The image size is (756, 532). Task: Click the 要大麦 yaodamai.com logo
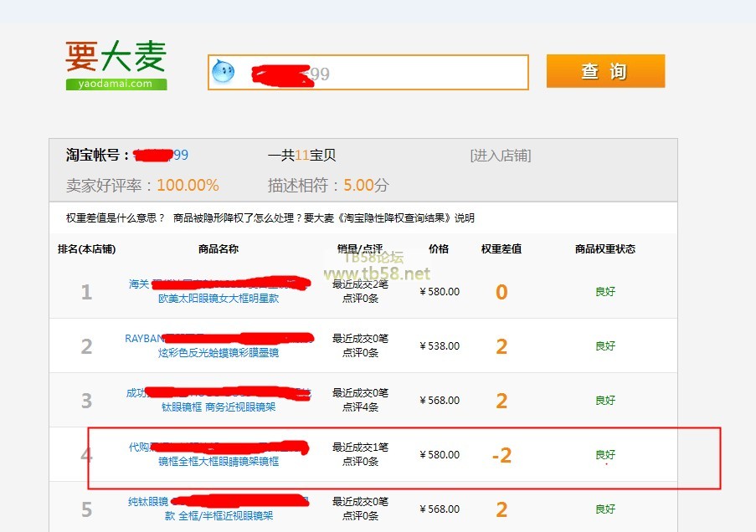pyautogui.click(x=116, y=65)
